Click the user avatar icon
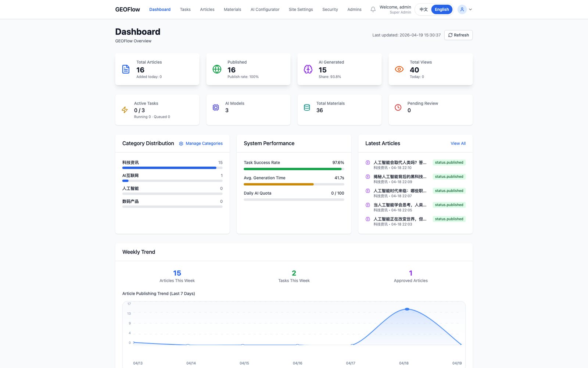The height and width of the screenshot is (368, 588). pyautogui.click(x=462, y=10)
